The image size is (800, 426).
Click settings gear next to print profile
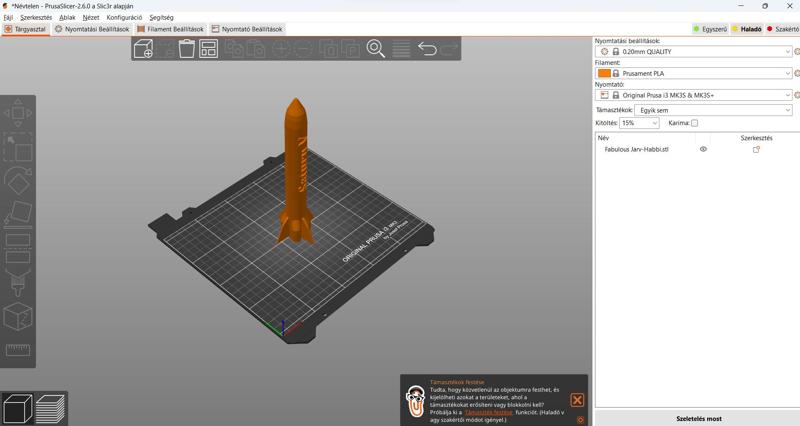pyautogui.click(x=797, y=52)
